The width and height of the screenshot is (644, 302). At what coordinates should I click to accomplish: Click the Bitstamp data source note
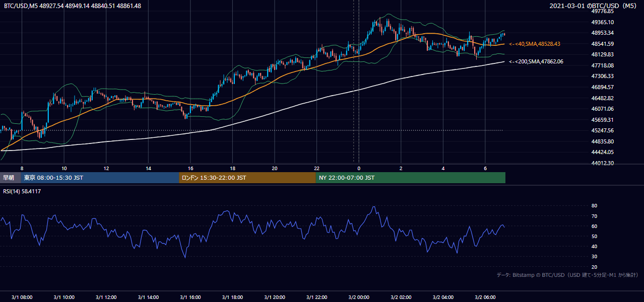[567, 275]
